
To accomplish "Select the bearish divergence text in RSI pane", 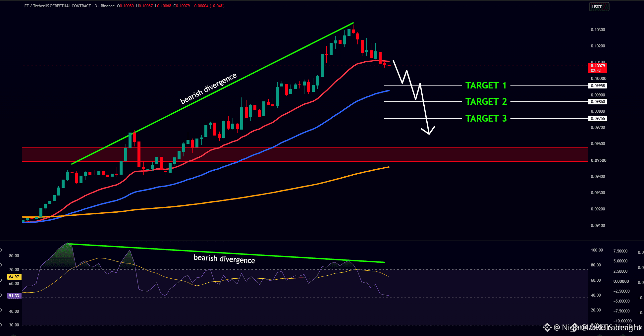I will pyautogui.click(x=224, y=258).
